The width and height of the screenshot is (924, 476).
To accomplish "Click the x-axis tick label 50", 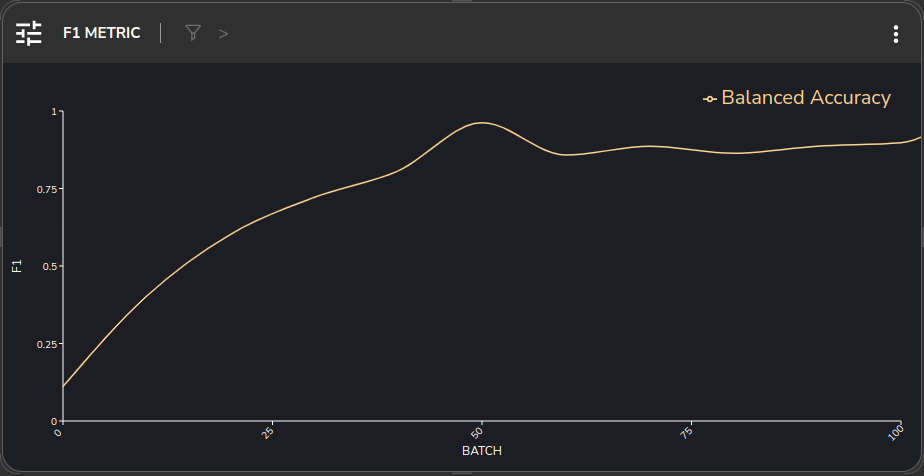I will (478, 432).
